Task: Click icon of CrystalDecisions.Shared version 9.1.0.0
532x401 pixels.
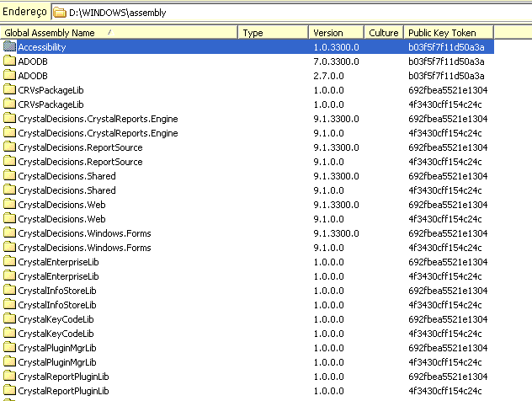Action: pos(9,190)
